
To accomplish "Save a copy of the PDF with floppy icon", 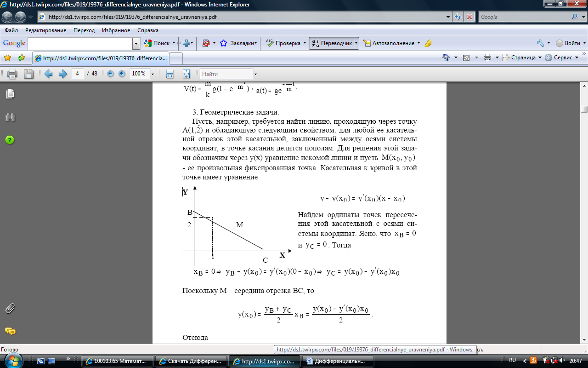I will [x=28, y=74].
